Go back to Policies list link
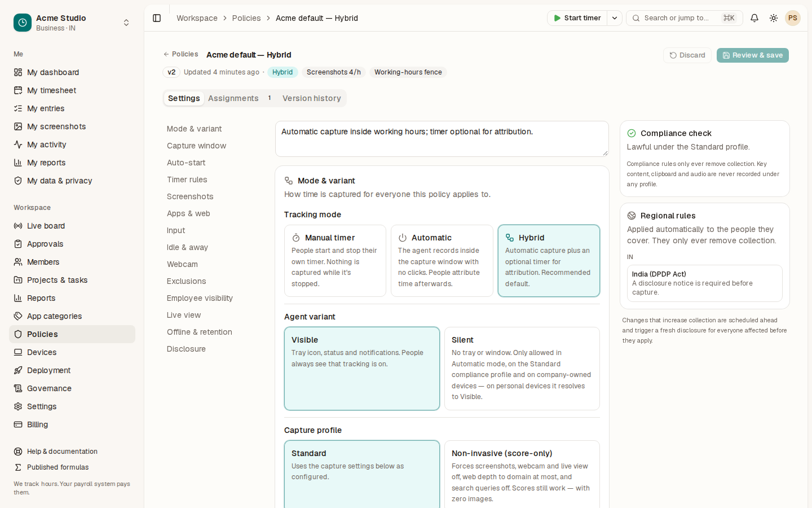812x508 pixels. click(180, 54)
